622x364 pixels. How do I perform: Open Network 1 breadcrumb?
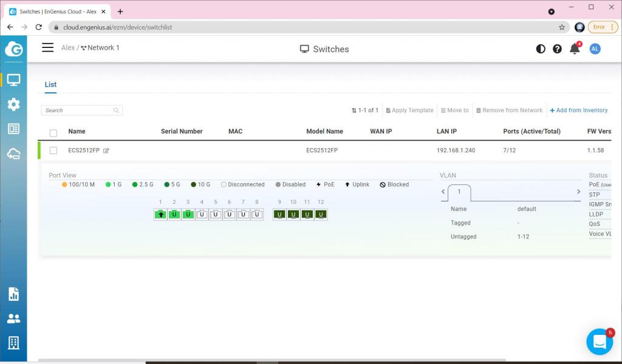tap(100, 47)
